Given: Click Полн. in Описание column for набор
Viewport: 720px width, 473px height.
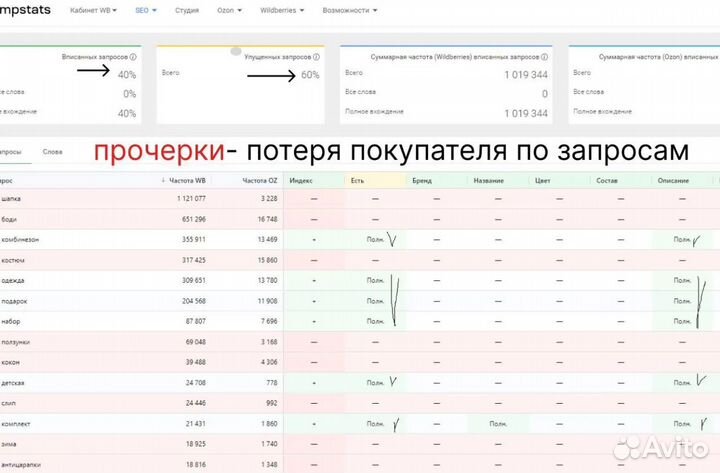Looking at the screenshot, I should coord(682,321).
